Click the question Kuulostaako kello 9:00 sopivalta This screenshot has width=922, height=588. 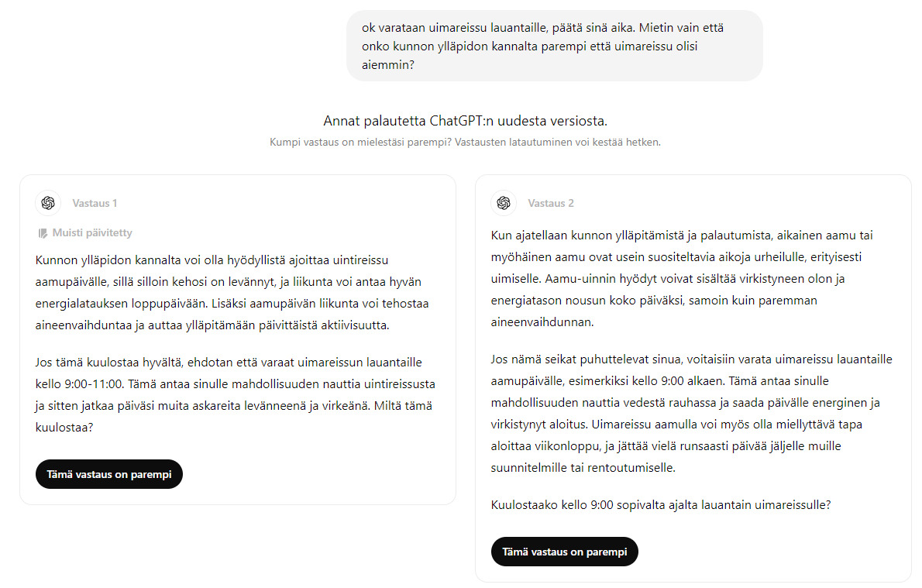pos(661,505)
